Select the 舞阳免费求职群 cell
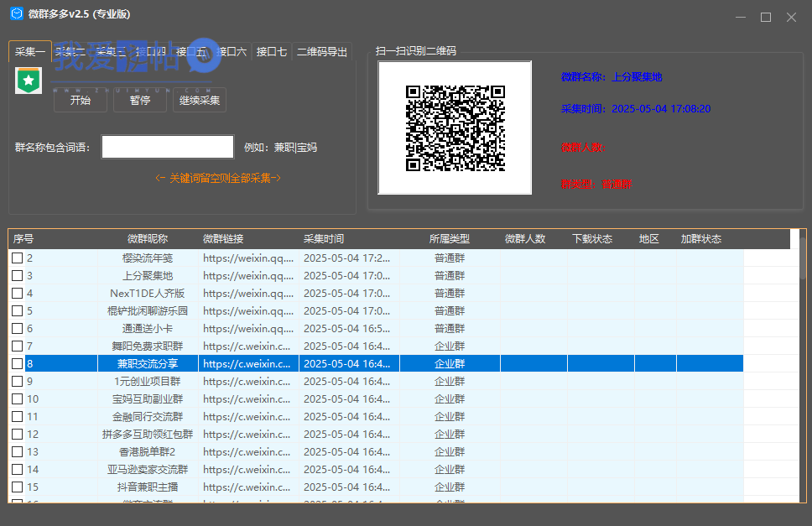The height and width of the screenshot is (526, 812). coord(148,346)
